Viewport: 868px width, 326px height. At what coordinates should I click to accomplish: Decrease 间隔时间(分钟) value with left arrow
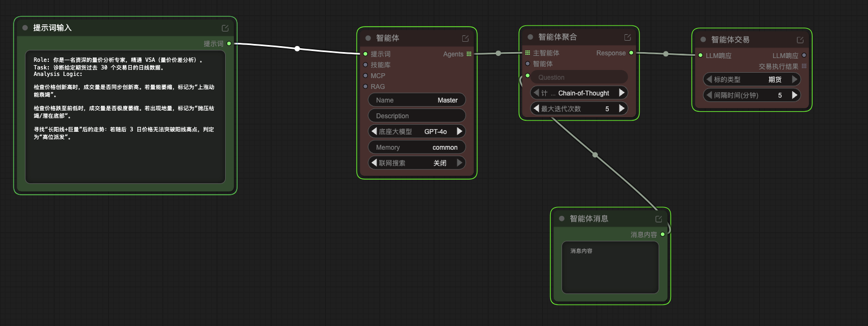[x=709, y=95]
